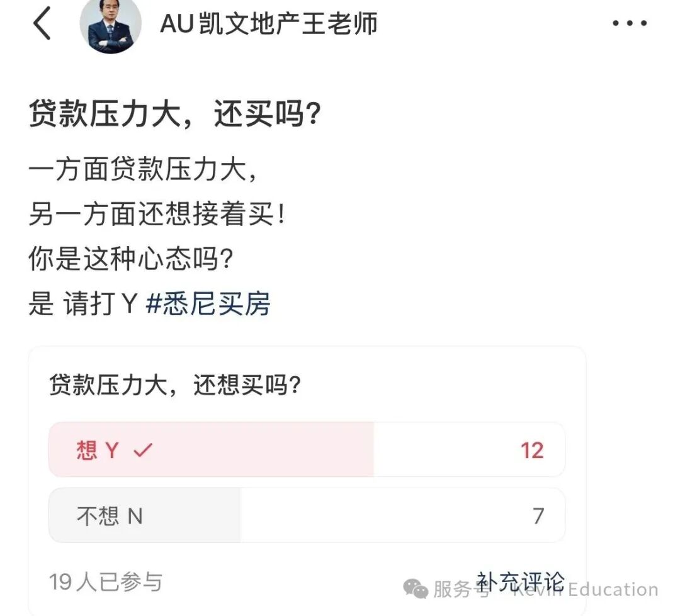Click the vote count 12 for 想 Y
The height and width of the screenshot is (616, 680).
[533, 449]
